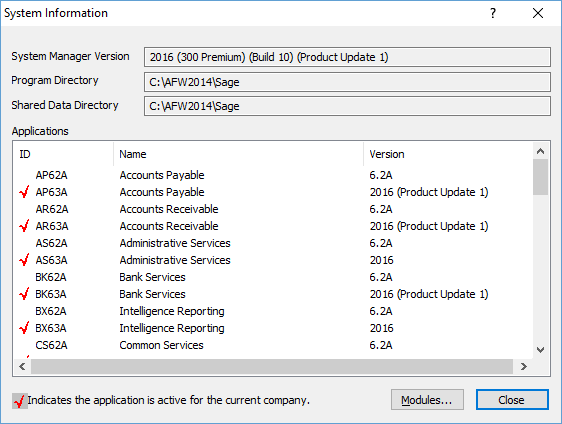The image size is (562, 424).
Task: Select the CS62A row ID
Action: point(51,345)
